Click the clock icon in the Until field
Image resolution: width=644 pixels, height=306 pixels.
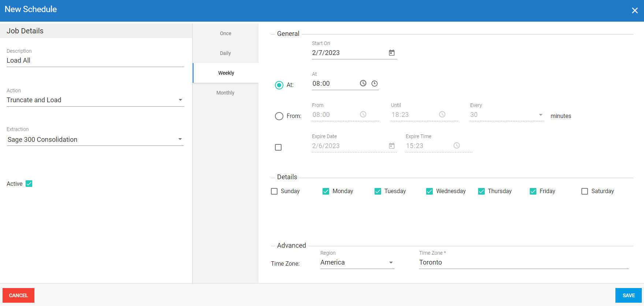pyautogui.click(x=442, y=114)
